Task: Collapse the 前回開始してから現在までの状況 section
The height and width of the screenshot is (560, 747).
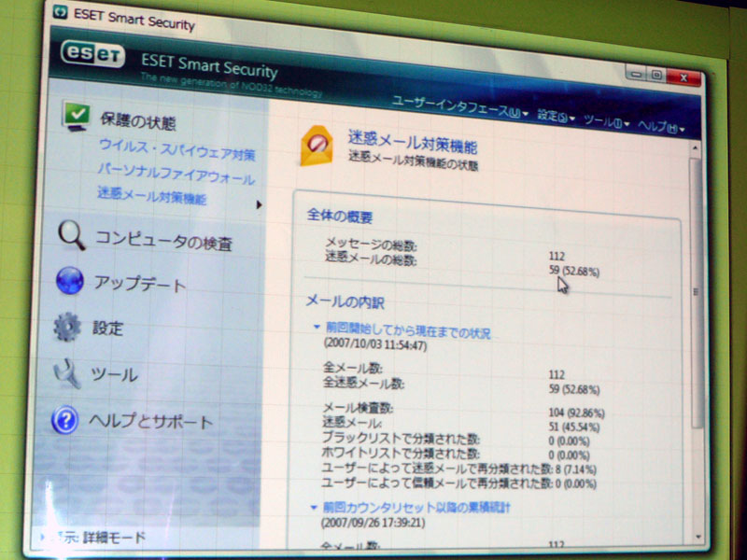Action: pos(316,327)
